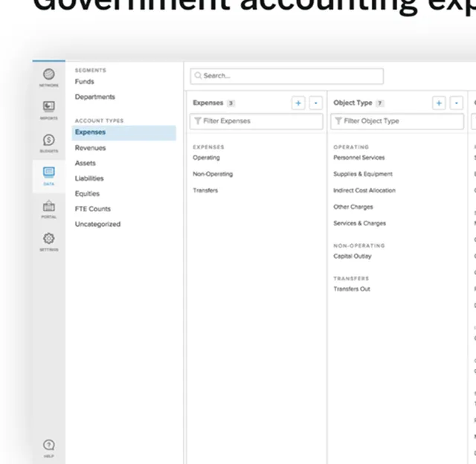Click the Expenses column count badge 3
Image resolution: width=476 pixels, height=464 pixels.
pyautogui.click(x=231, y=103)
